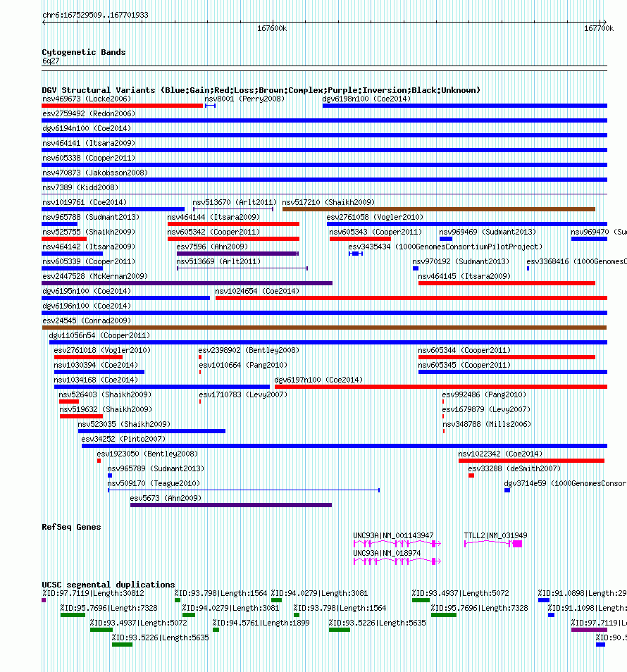Viewport: 627px width, 672px height.
Task: Click the esv2759492 (Redon2006) variant bar
Action: [x=325, y=120]
